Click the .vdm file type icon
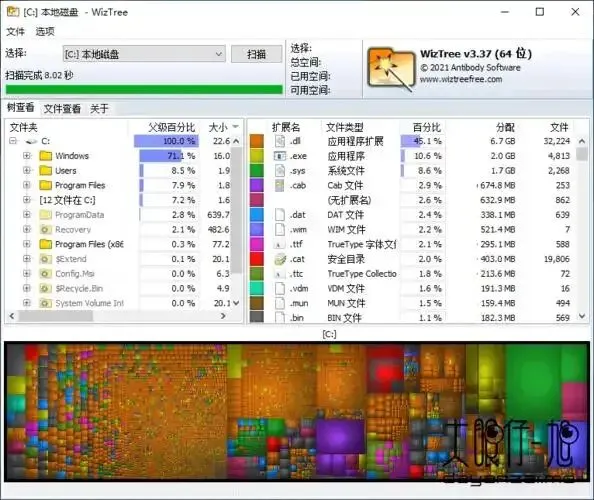This screenshot has height=500, width=594. 280,289
